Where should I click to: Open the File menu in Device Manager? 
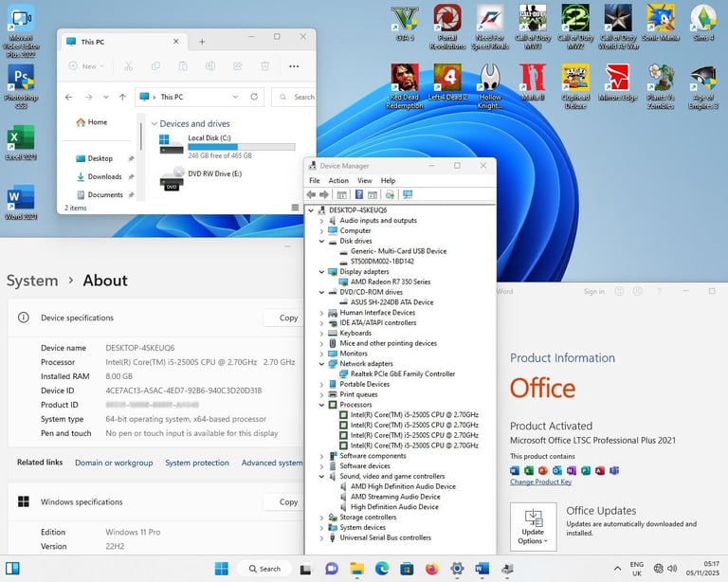pyautogui.click(x=315, y=180)
